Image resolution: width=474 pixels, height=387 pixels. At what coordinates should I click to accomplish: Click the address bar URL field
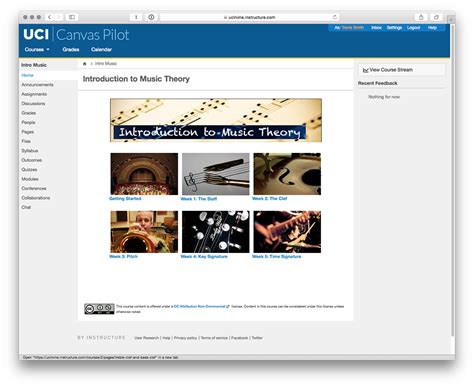click(249, 17)
